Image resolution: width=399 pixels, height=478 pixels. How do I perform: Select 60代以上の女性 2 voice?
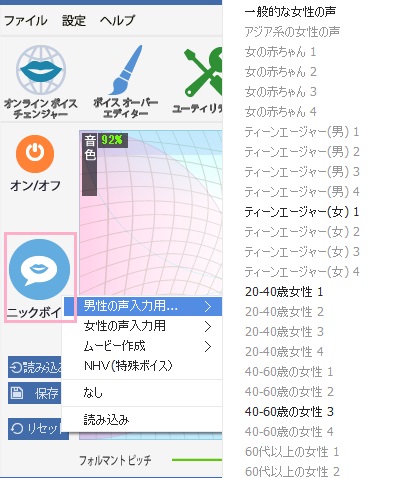[x=292, y=472]
